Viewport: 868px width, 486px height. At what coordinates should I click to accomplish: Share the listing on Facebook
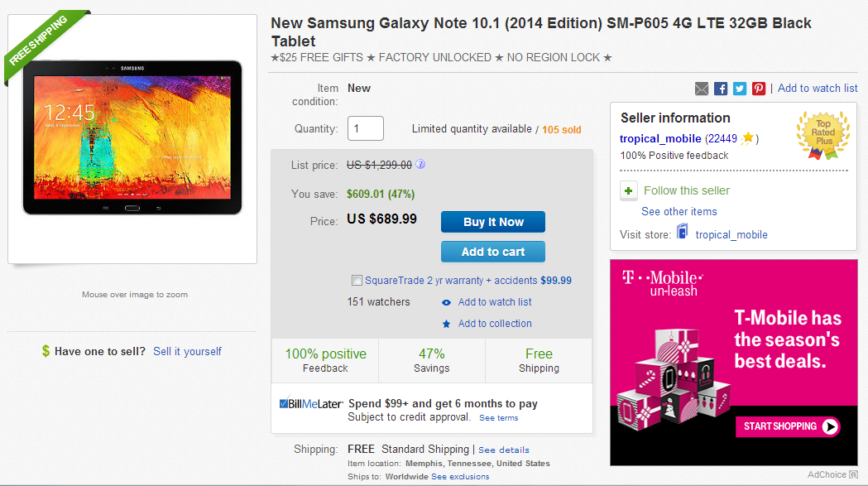(x=721, y=89)
